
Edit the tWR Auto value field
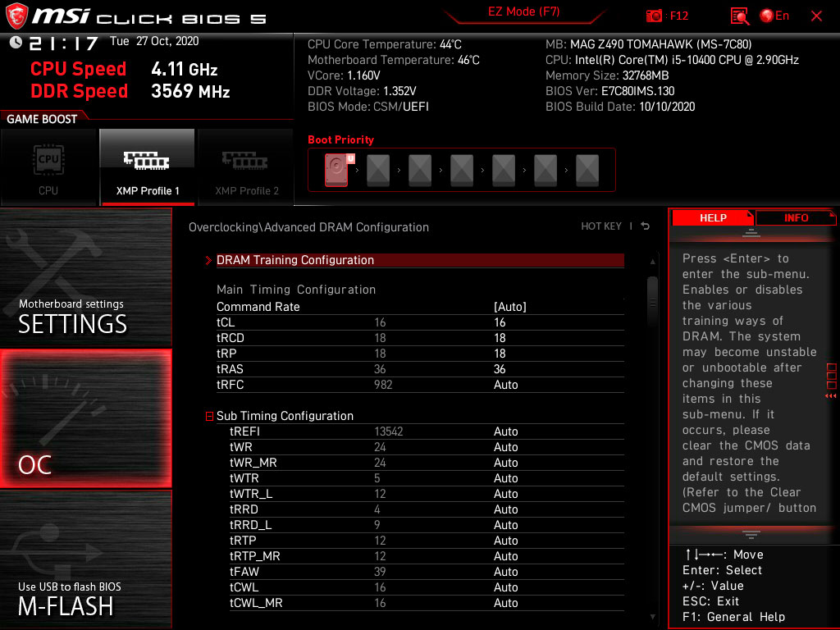click(505, 447)
